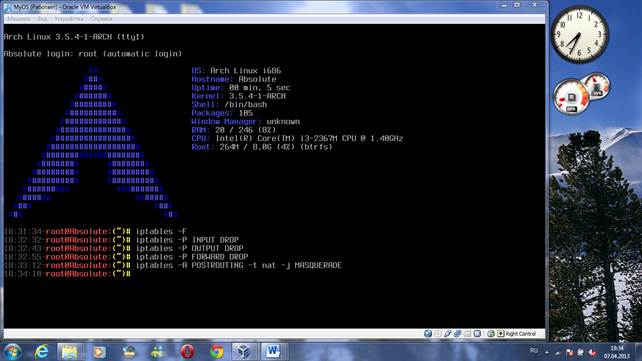The width and height of the screenshot is (642, 361).
Task: Open the taskbar clock showing 07.04.2013
Action: point(616,352)
